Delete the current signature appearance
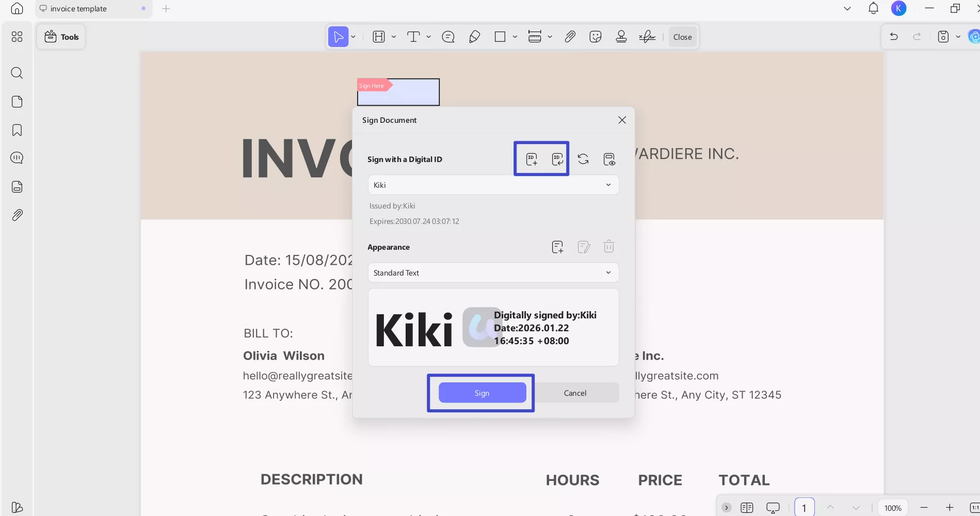980x516 pixels. click(x=609, y=247)
